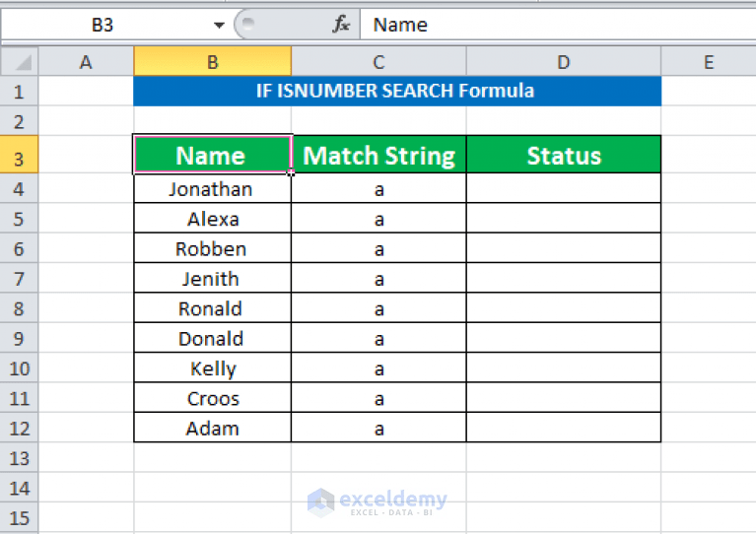Select the cell containing Donald
This screenshot has height=534, width=756.
pos(213,338)
